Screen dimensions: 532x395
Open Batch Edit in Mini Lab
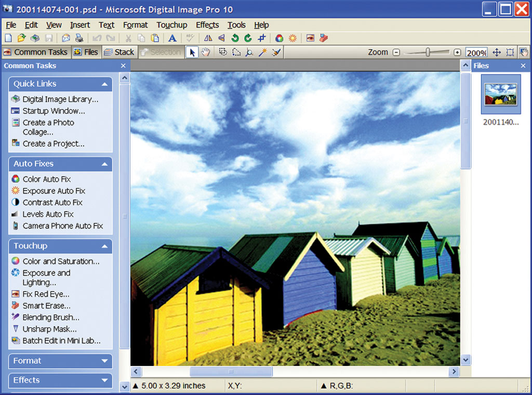(62, 341)
